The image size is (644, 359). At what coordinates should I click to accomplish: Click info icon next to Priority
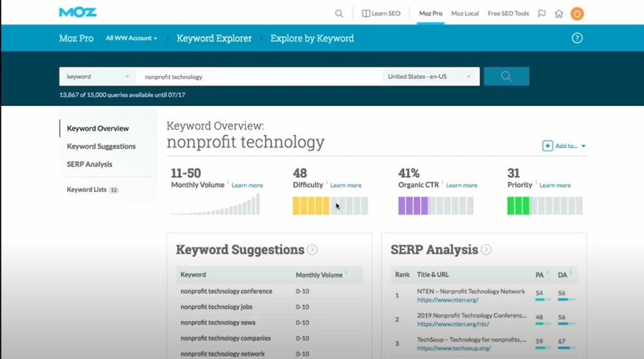coord(536,182)
